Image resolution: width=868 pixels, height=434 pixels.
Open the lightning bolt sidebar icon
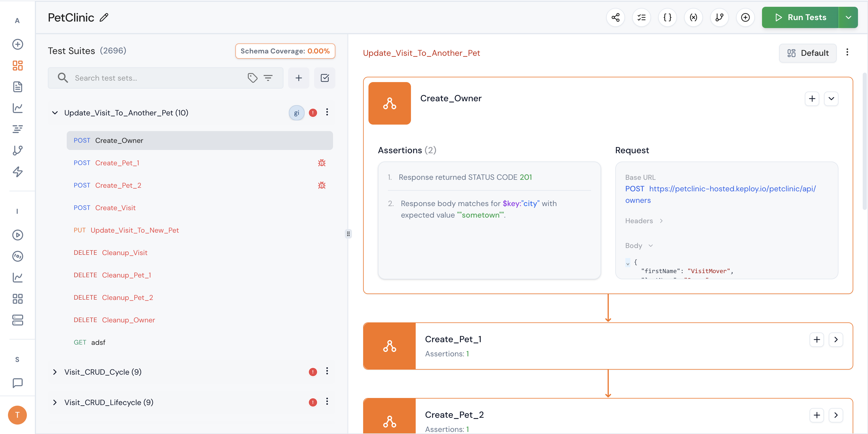coord(17,172)
